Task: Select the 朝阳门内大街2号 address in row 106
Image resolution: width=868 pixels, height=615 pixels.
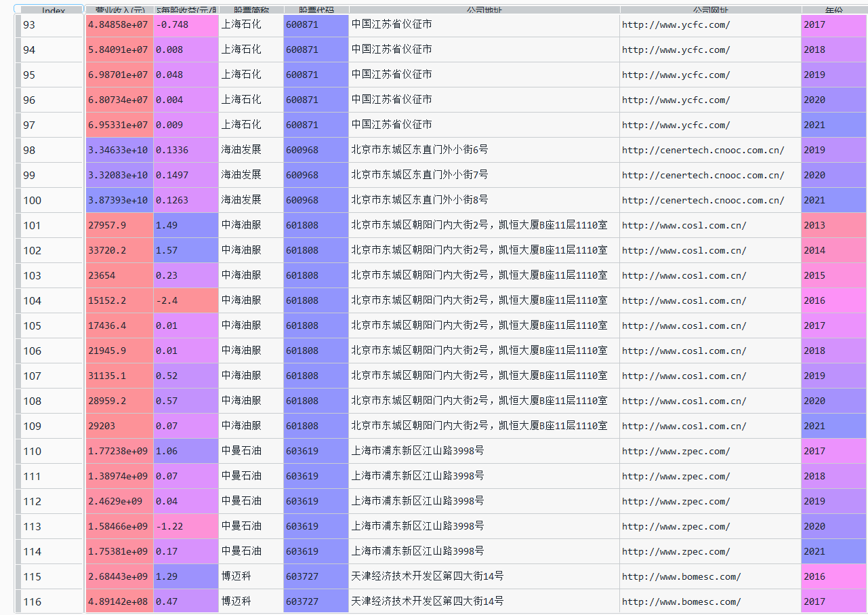Action: 484,351
